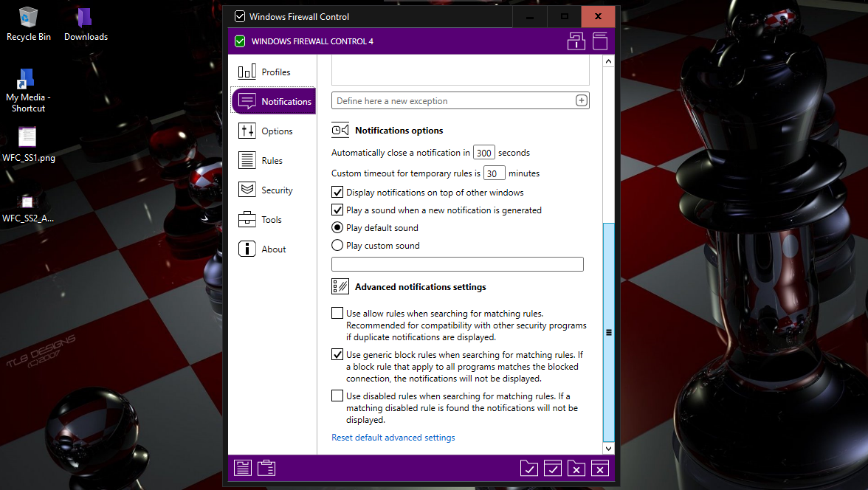Switch to the Profiles tab
The height and width of the screenshot is (490, 868).
(274, 72)
